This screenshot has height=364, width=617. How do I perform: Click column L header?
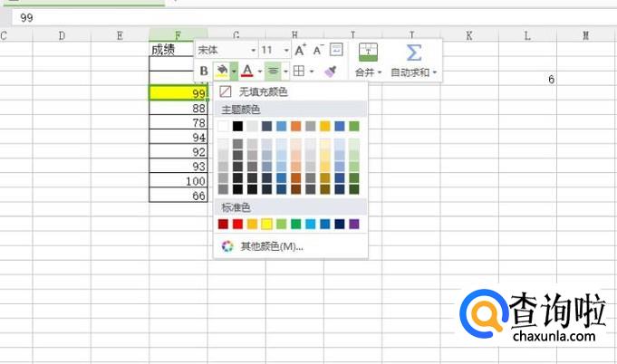pyautogui.click(x=527, y=35)
